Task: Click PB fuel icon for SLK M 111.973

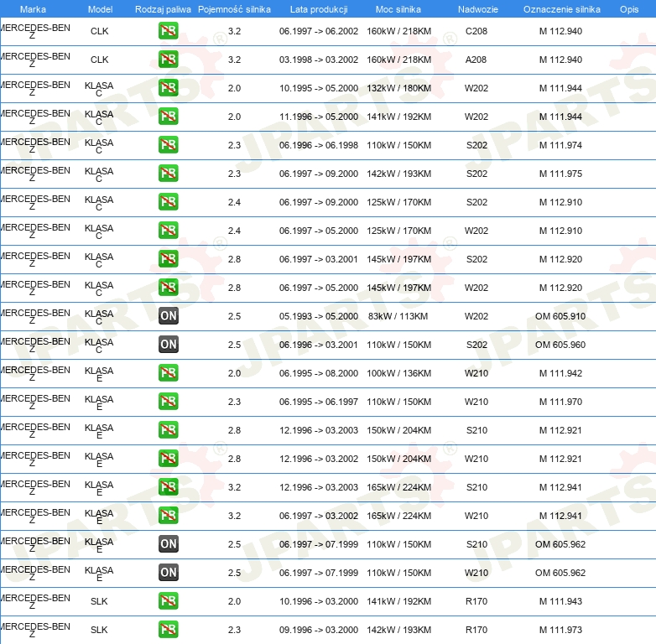Action: click(168, 630)
